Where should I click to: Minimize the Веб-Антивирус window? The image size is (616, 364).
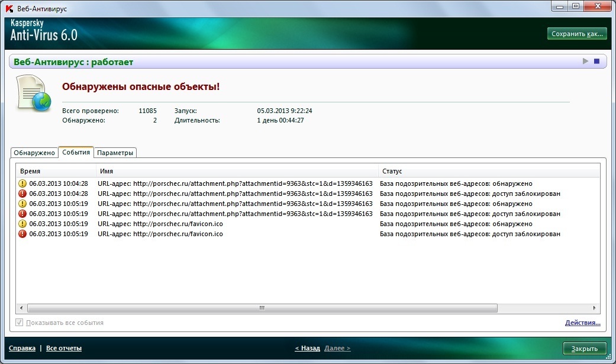[560, 7]
